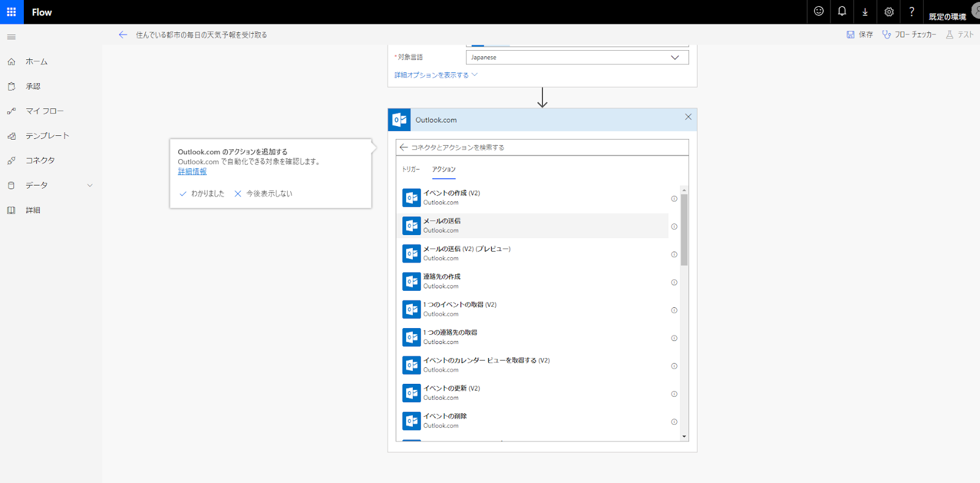980x483 pixels.
Task: Click the user account avatar
Action: click(976, 11)
